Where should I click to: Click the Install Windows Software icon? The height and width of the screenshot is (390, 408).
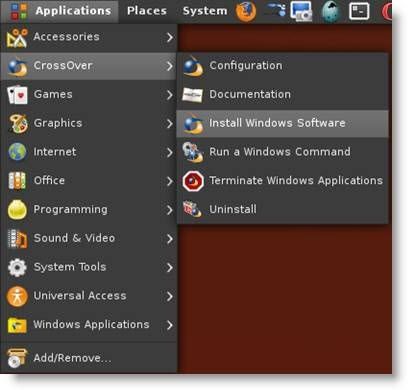(x=193, y=124)
